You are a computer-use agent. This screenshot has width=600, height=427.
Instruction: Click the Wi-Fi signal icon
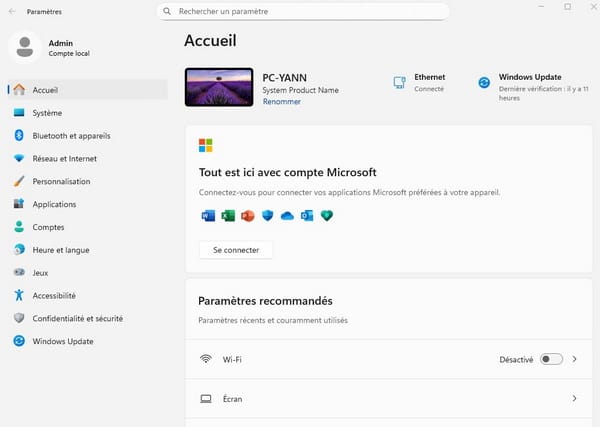206,359
